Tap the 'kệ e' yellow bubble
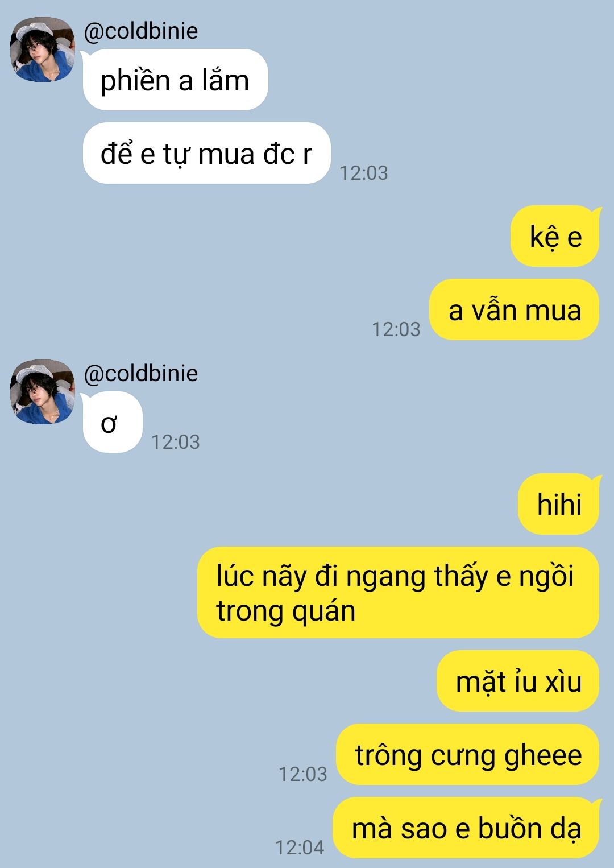This screenshot has height=868, width=614. click(555, 236)
